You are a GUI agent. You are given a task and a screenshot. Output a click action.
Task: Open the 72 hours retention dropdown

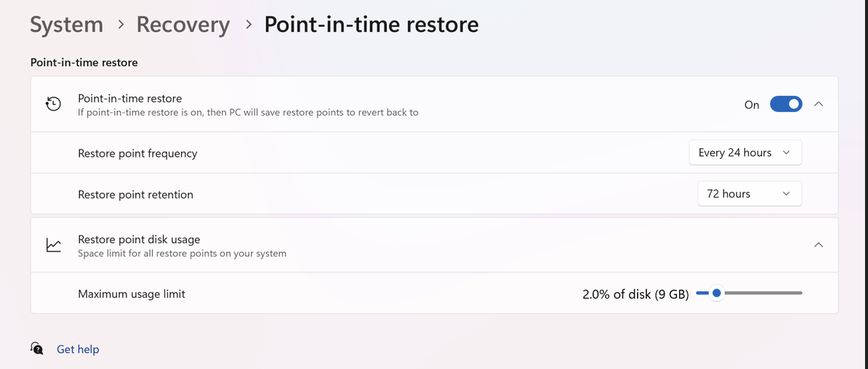click(x=749, y=194)
